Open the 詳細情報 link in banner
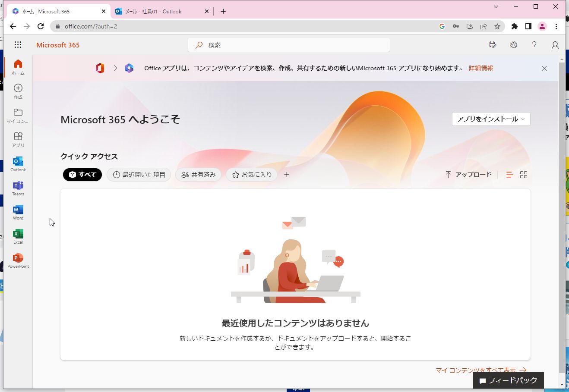Viewport: 569px width, 392px height. click(x=481, y=68)
